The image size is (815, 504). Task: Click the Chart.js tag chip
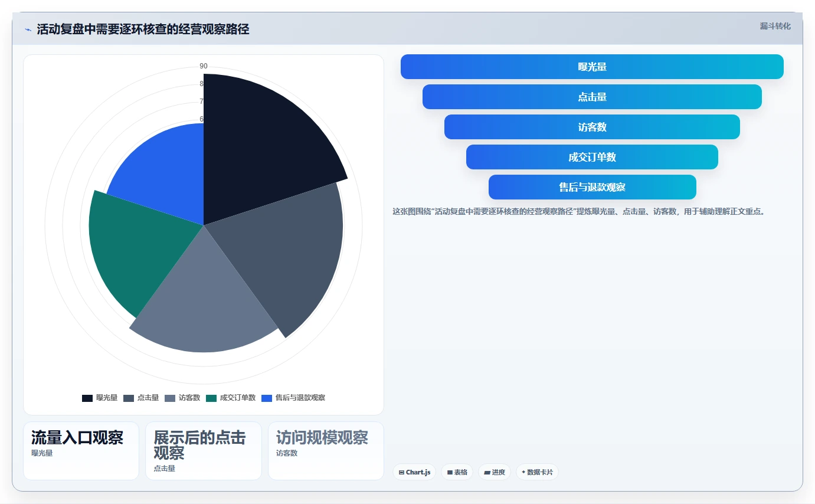[414, 472]
